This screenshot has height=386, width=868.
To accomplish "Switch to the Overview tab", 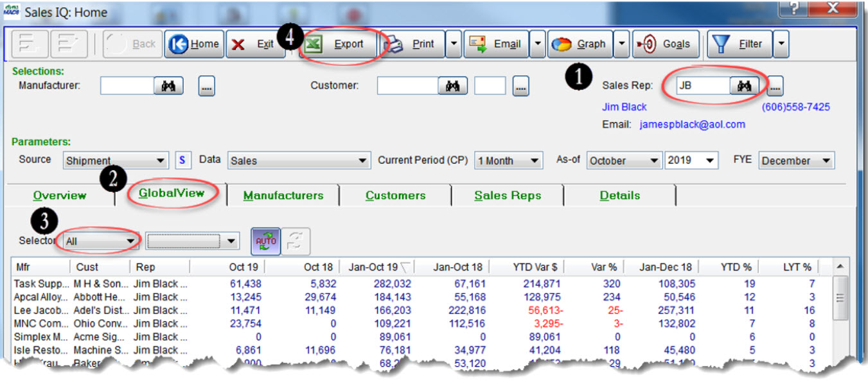I will pyautogui.click(x=60, y=195).
